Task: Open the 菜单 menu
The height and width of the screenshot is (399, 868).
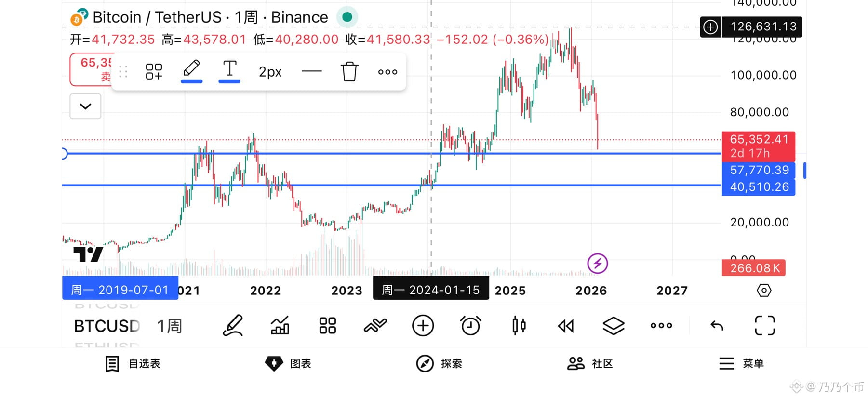Action: (x=741, y=363)
